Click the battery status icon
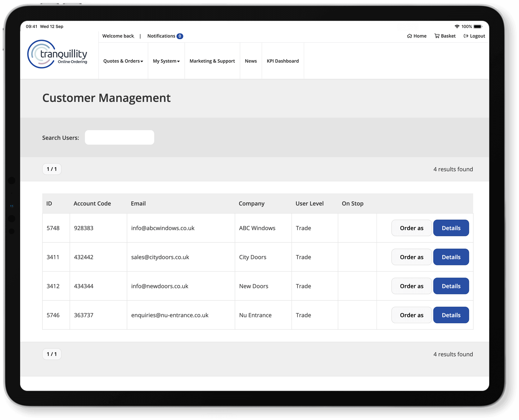Viewport: 519px width, 420px height. 478,27
